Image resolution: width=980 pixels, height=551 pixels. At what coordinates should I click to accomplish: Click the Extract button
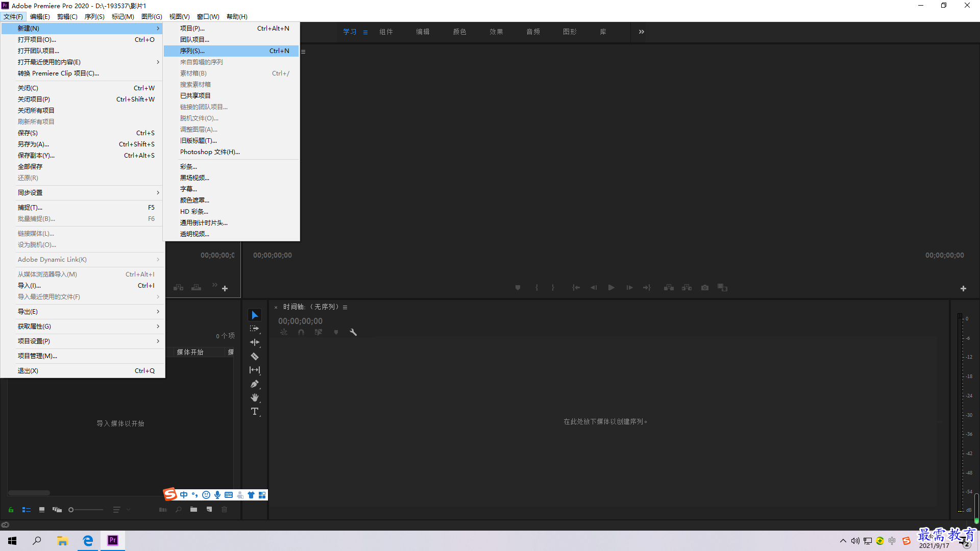[687, 288]
